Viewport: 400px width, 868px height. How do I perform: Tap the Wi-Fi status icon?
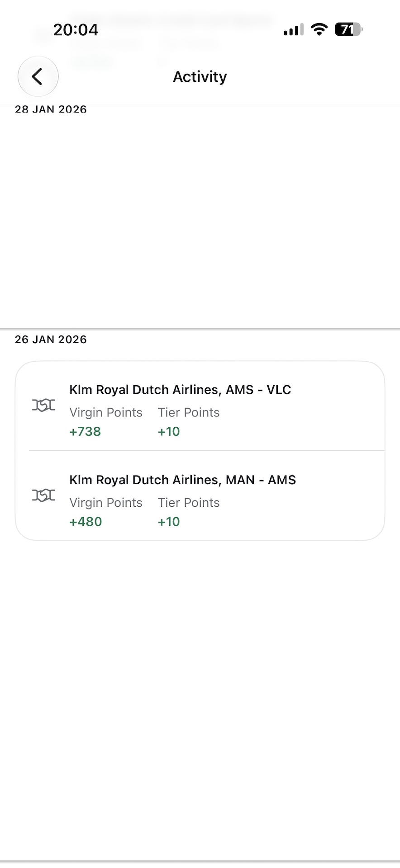pyautogui.click(x=319, y=30)
